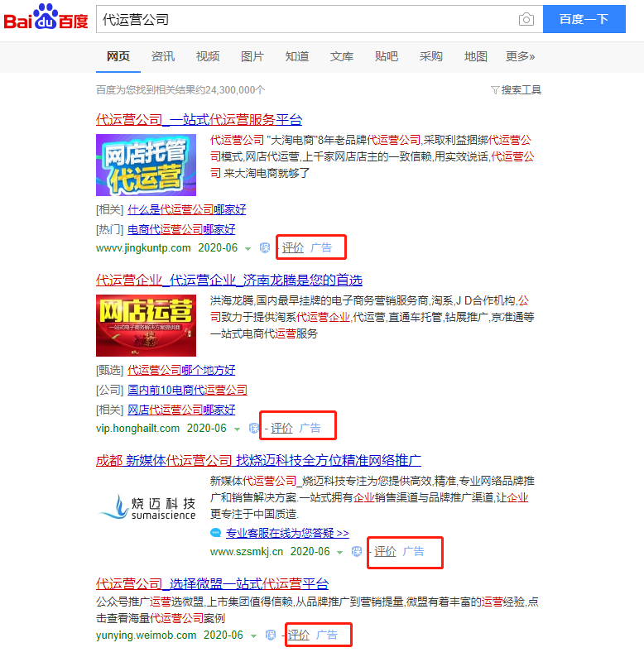Click the chat bubble icon for online support
Screen dimensions: 644x657
(x=215, y=533)
